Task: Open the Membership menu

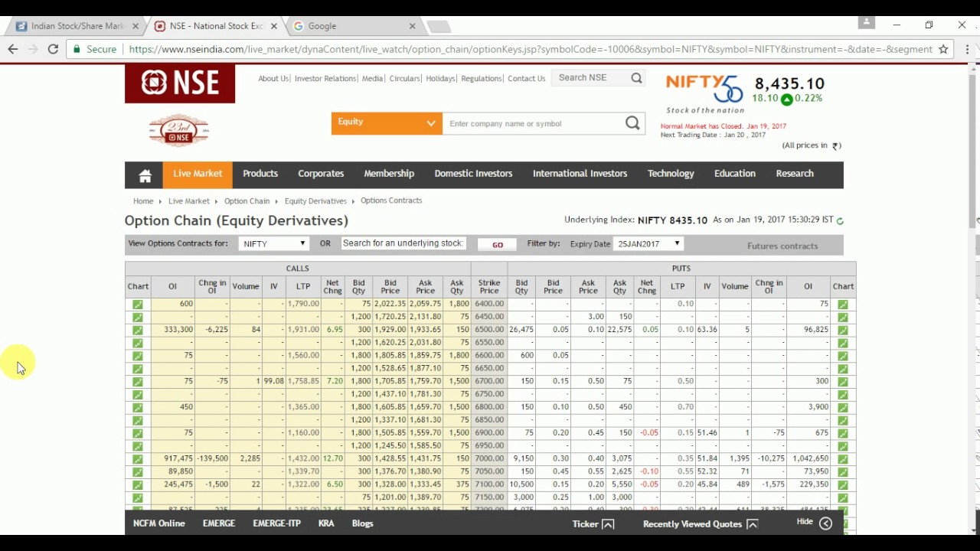Action: tap(389, 174)
